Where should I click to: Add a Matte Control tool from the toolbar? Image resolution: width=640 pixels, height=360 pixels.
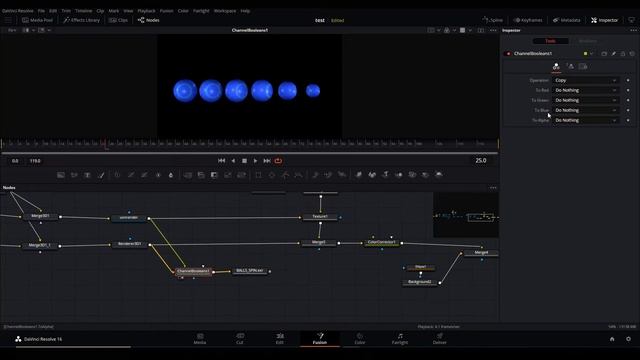pyautogui.click(x=214, y=175)
